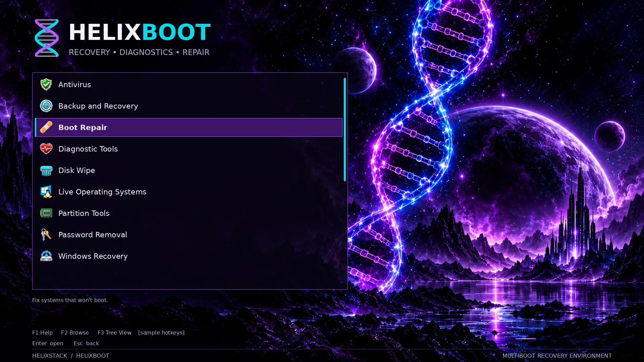Screen dimensions: 644x362
Task: Click the 'Fix systems that won't boot.' description
Action: tap(70, 300)
